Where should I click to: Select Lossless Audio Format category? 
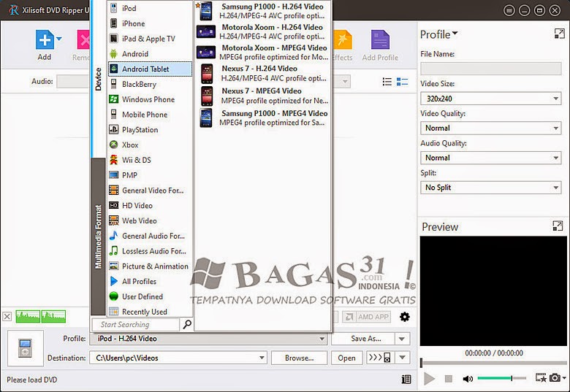tap(150, 251)
